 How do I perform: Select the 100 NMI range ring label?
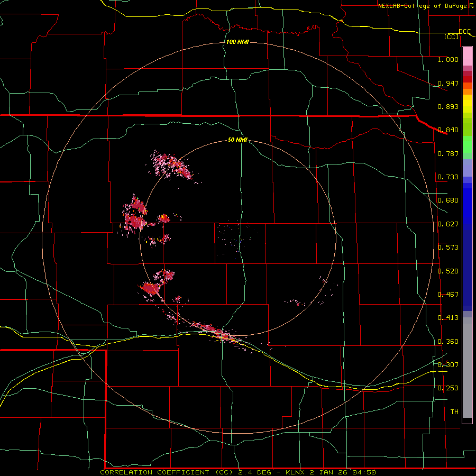pyautogui.click(x=237, y=42)
